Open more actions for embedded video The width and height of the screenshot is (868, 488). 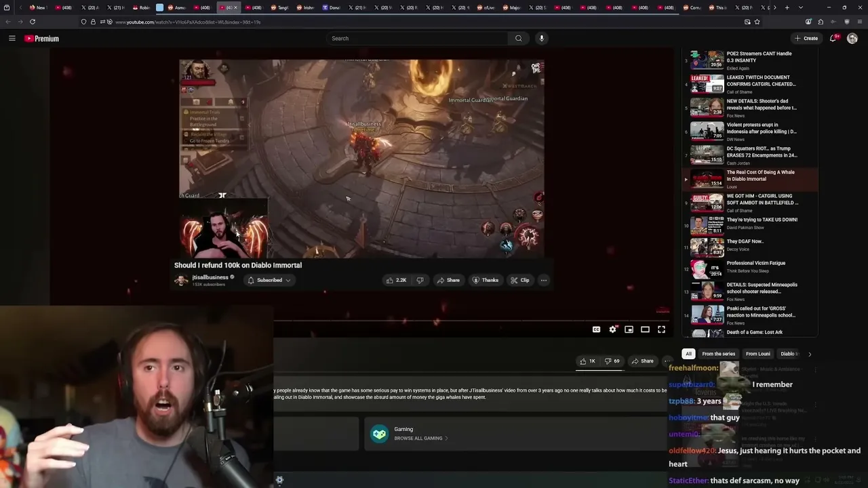[543, 280]
